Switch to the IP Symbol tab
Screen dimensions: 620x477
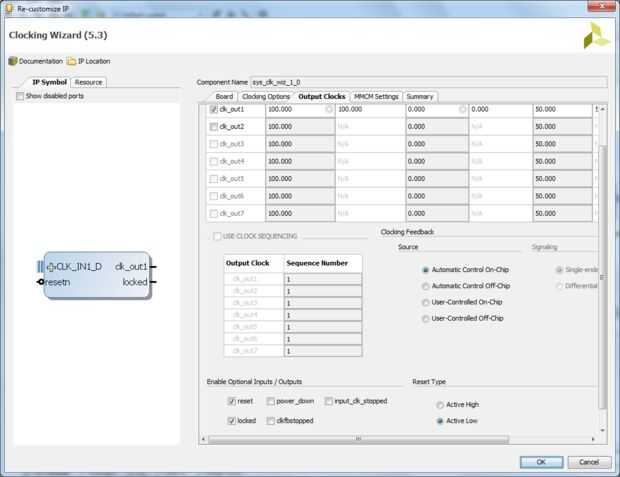(49, 82)
